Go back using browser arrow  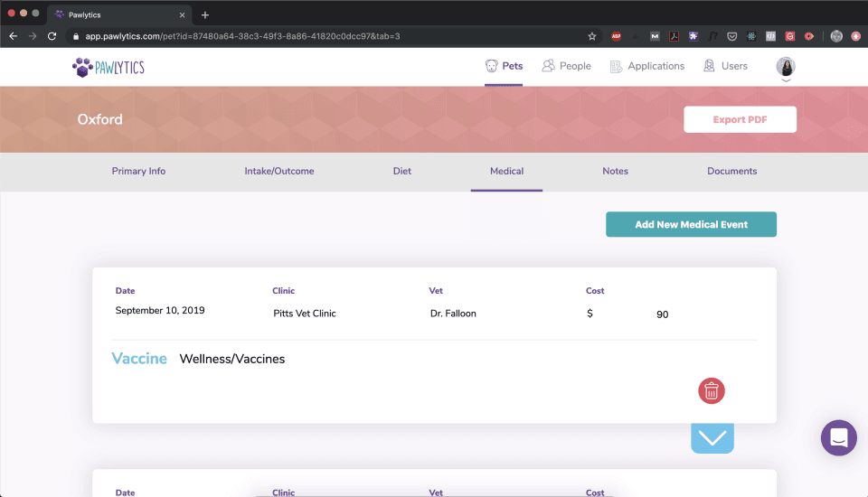tap(13, 36)
